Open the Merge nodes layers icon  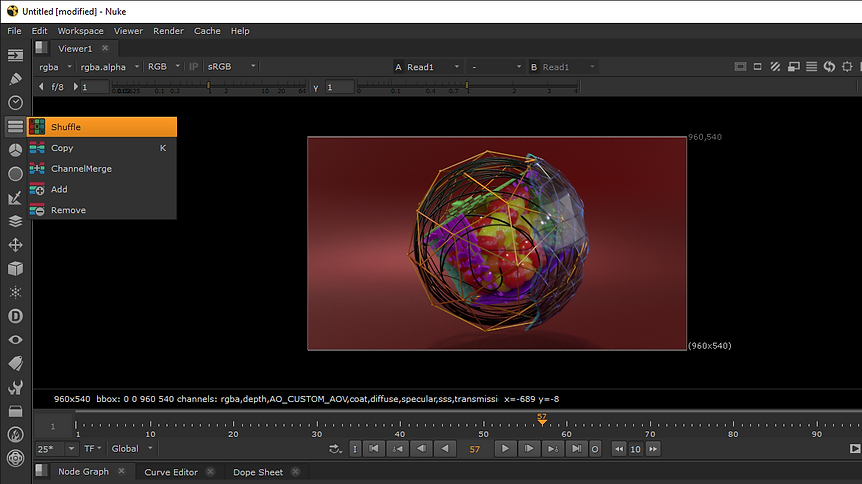click(x=15, y=221)
